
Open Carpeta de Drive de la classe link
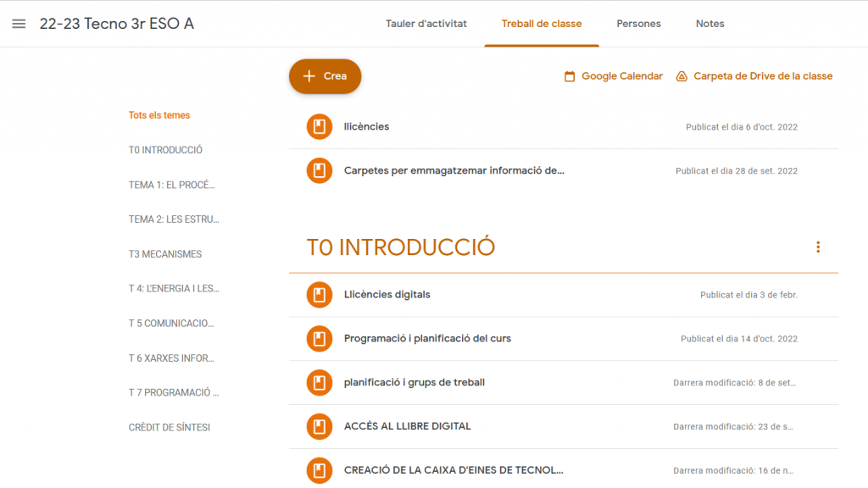(x=763, y=76)
